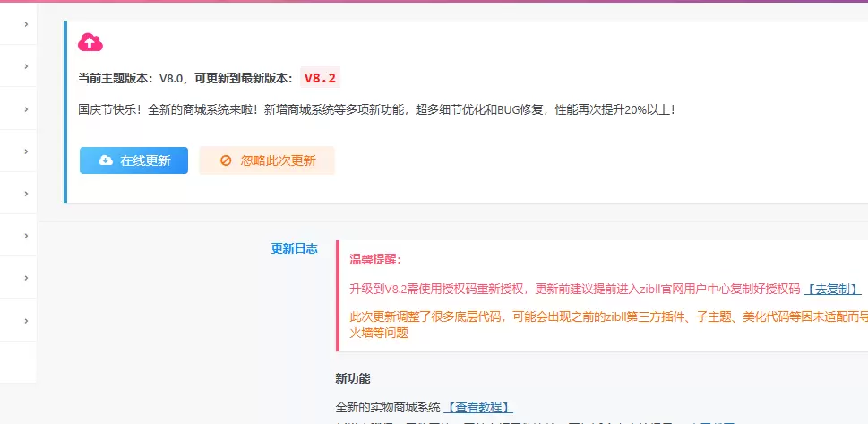Image resolution: width=868 pixels, height=424 pixels.
Task: Click the pink cloud upload icon
Action: [x=90, y=42]
